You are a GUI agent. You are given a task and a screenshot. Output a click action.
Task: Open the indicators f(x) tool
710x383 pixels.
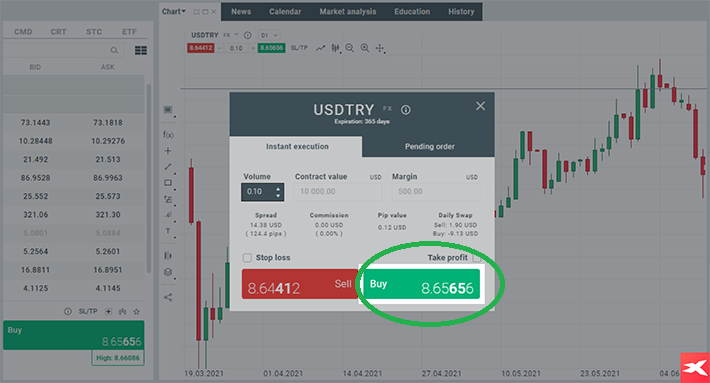click(x=168, y=134)
